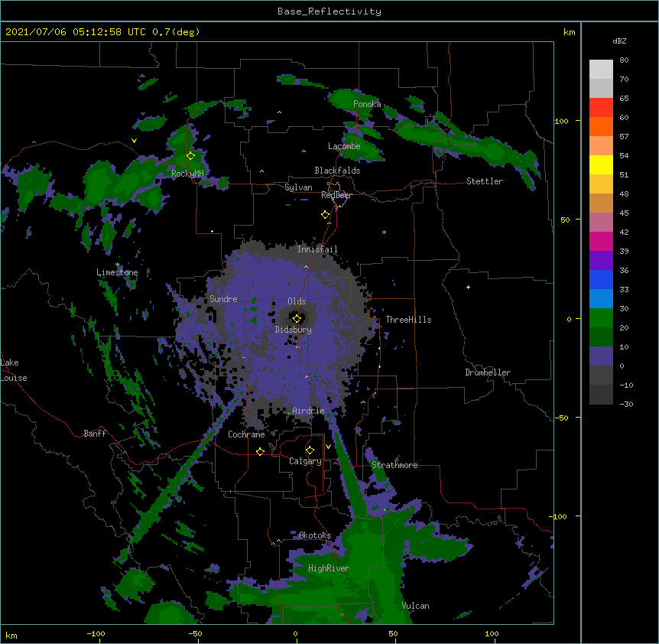Click the Lake Louise label

[x=14, y=370]
